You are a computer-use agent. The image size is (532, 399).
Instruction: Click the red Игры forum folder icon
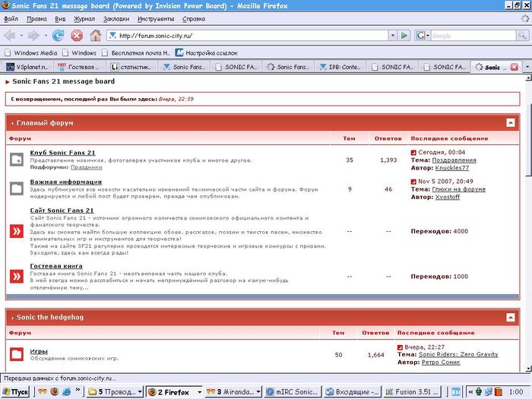[x=17, y=355]
